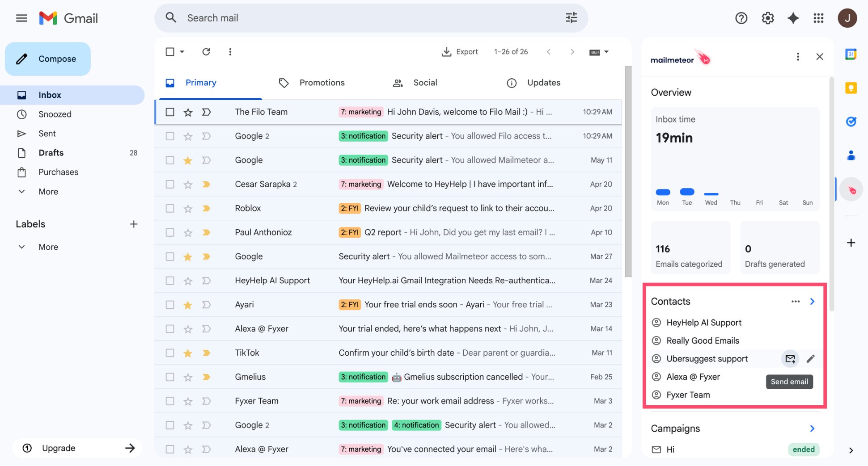
Task: Open the Google apps grid
Action: (x=818, y=18)
